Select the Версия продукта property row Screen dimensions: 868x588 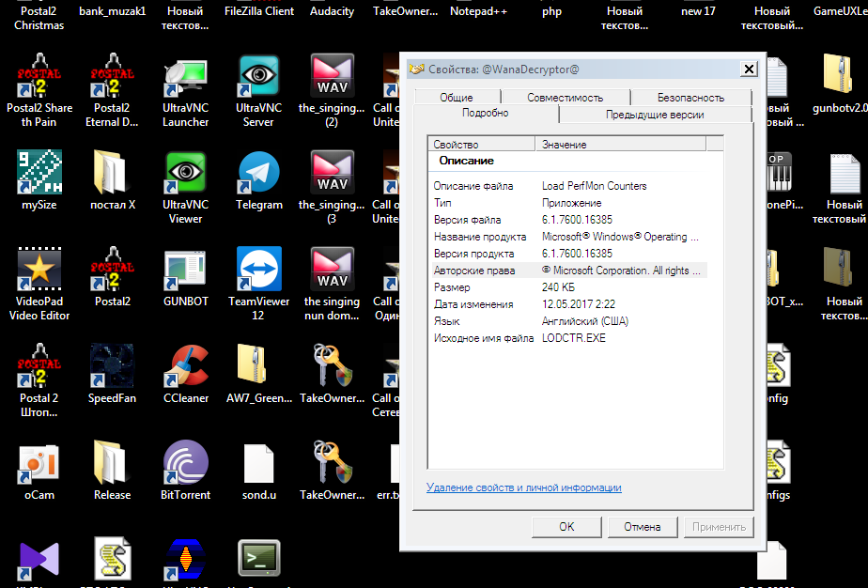point(568,254)
